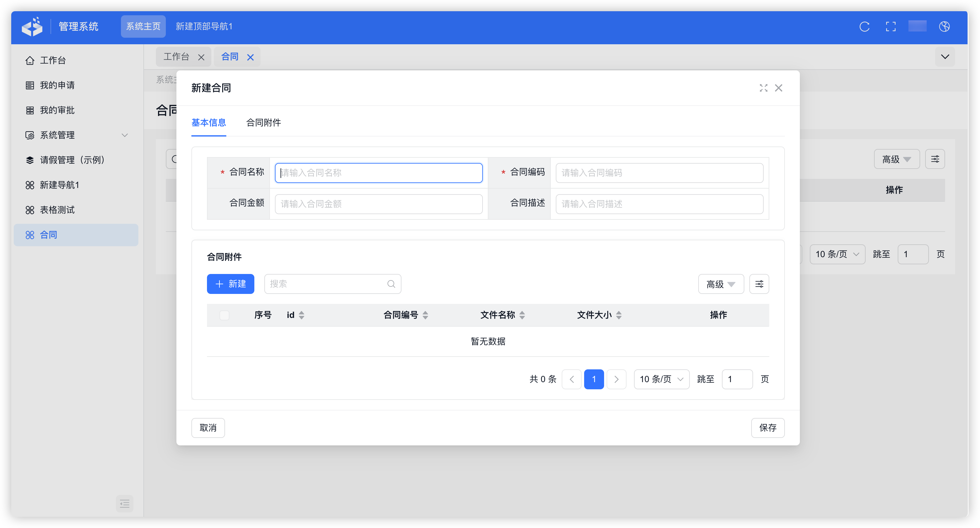Screen dimensions: 980x528
Task: Maximize the 新建合同 dialog via expand icon
Action: 763,88
